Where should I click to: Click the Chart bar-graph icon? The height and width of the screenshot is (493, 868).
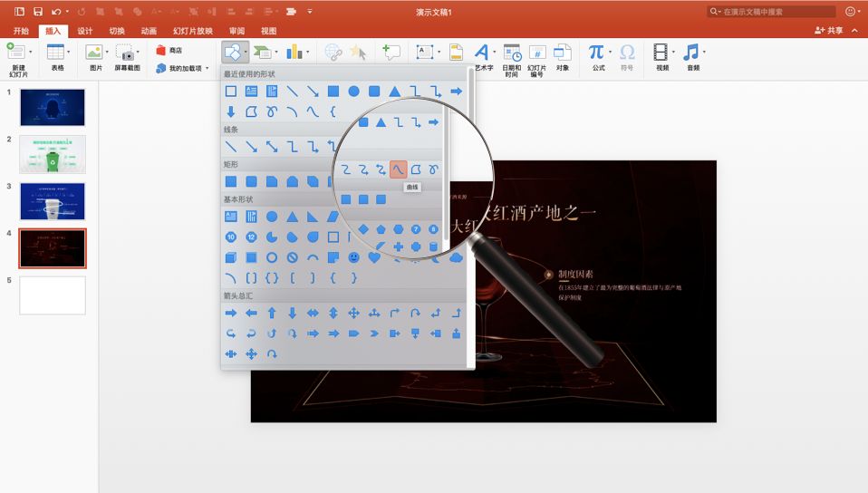(x=294, y=52)
